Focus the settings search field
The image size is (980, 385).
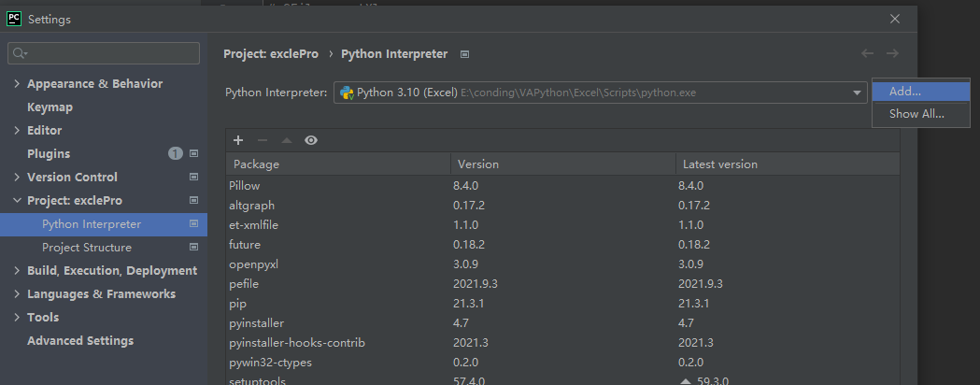112,53
